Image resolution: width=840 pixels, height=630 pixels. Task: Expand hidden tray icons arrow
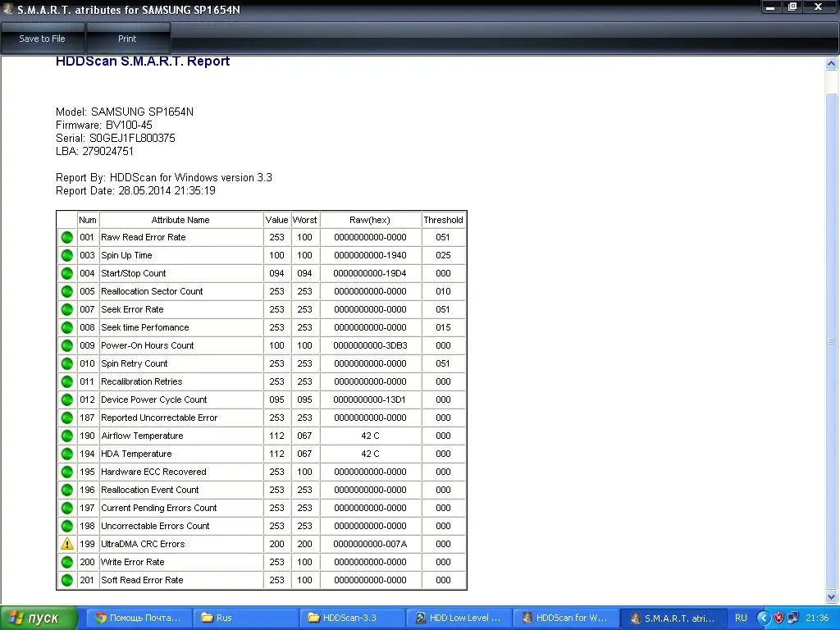pyautogui.click(x=764, y=618)
